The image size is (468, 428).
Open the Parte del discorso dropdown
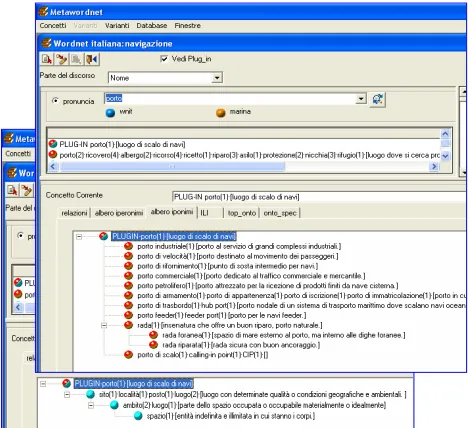[217, 78]
